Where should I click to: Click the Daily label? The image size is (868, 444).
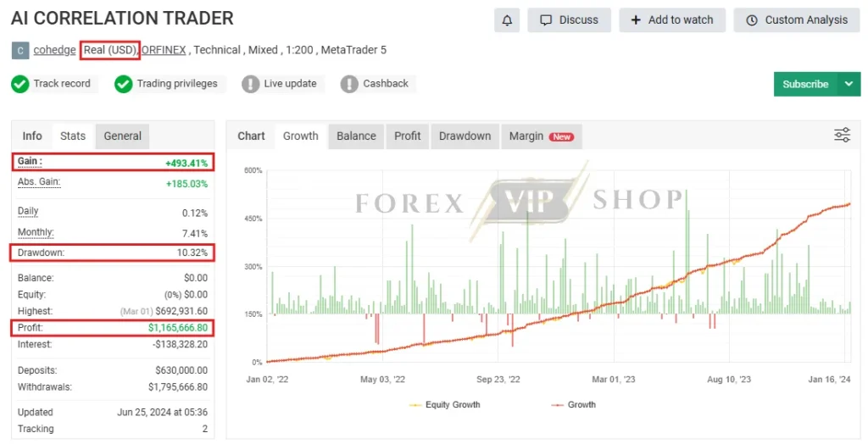click(28, 212)
